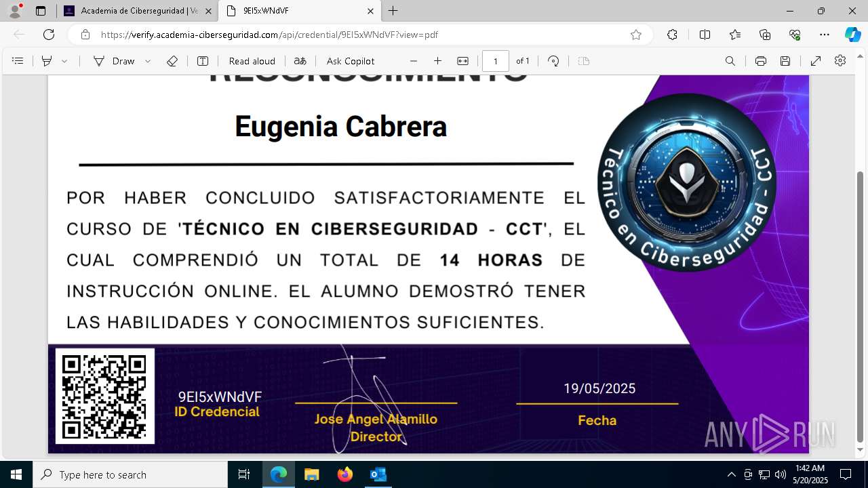868x488 pixels.
Task: Open Settings and more menu
Action: pyautogui.click(x=825, y=35)
